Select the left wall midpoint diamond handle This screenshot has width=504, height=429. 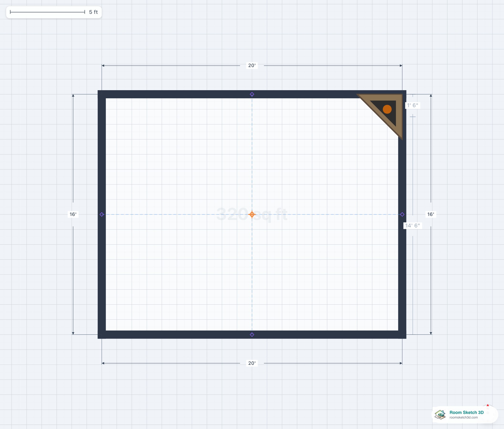102,214
